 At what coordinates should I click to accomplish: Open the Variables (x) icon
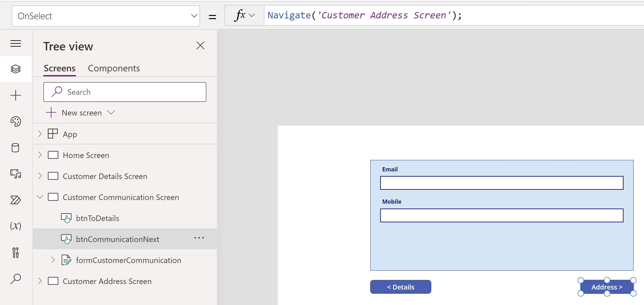[16, 226]
